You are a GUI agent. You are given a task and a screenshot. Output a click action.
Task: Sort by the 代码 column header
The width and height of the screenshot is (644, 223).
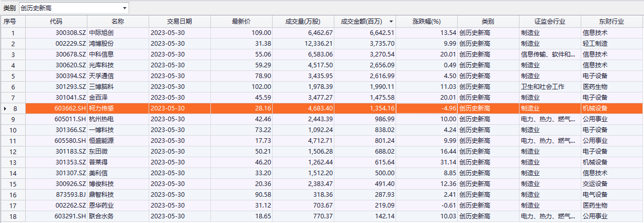[56, 22]
